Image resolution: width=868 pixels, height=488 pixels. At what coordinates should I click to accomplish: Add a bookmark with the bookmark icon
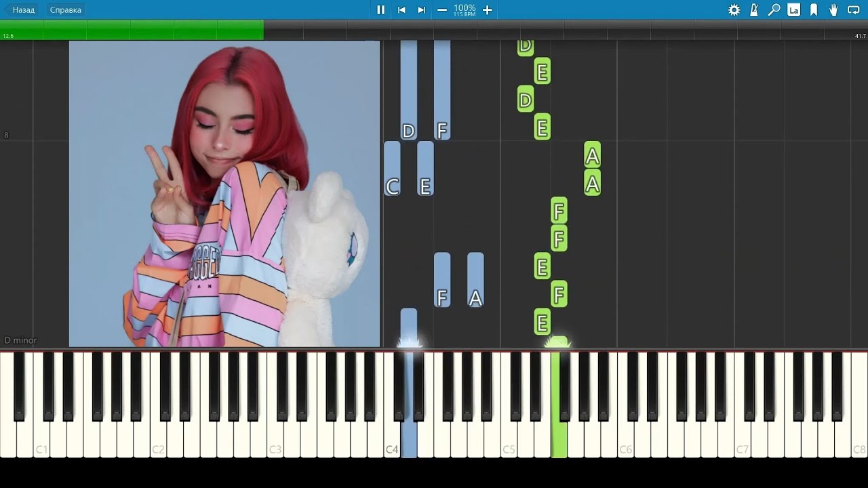coord(814,10)
